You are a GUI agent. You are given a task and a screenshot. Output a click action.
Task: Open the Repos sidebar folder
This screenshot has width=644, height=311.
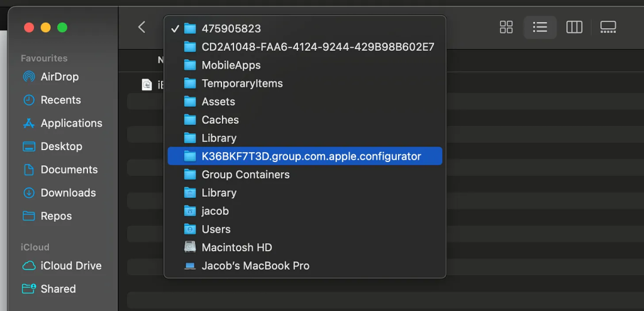point(56,216)
